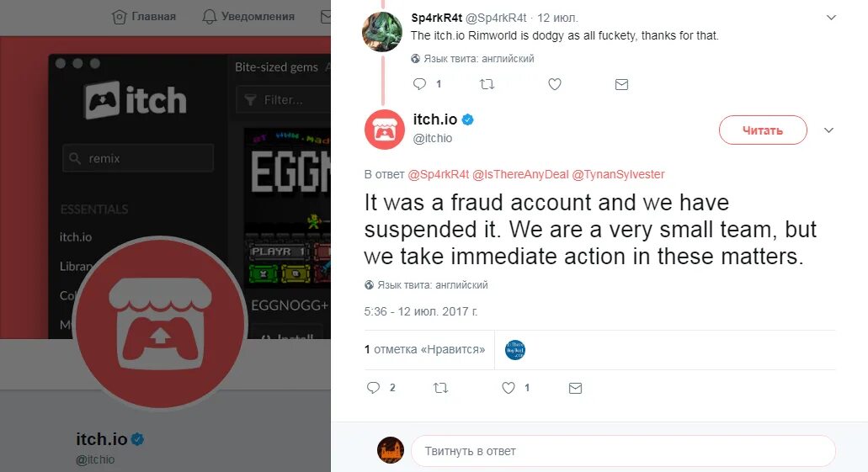The height and width of the screenshot is (472, 868).
Task: Expand options chevron on Sp4rkR4t's tweet
Action: [x=831, y=18]
